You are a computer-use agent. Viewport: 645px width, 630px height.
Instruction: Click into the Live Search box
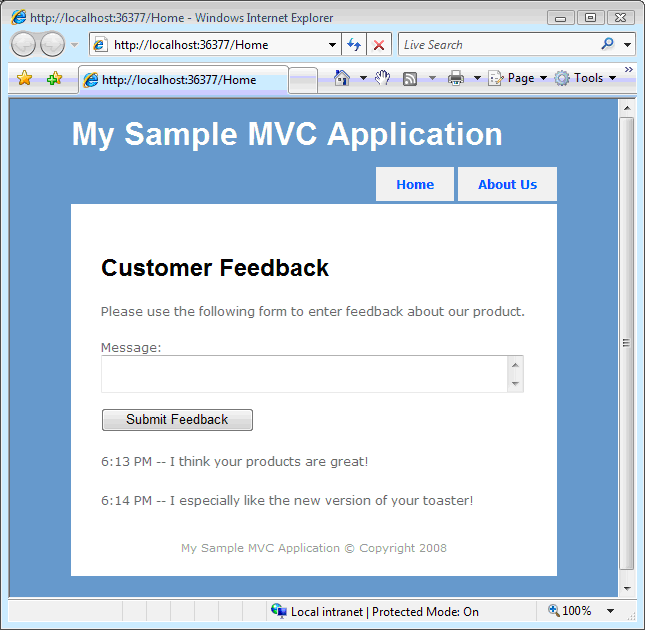498,44
